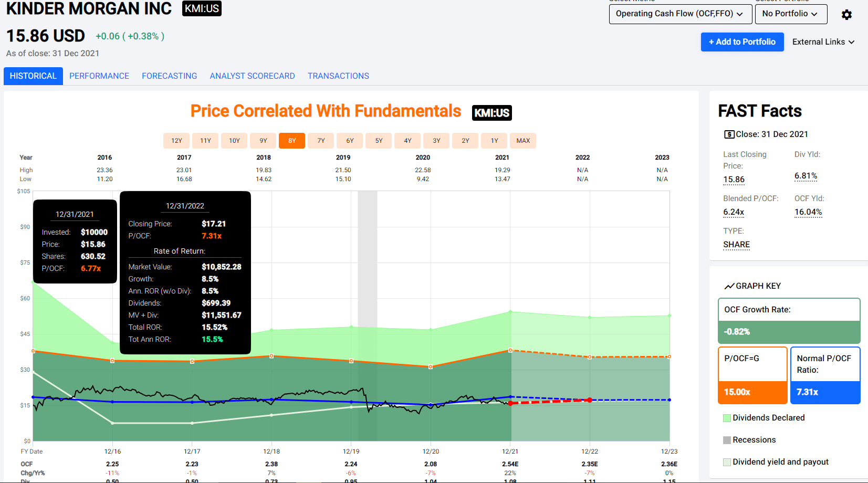The height and width of the screenshot is (483, 868).
Task: Click the Close date dollar icon
Action: 729,134
